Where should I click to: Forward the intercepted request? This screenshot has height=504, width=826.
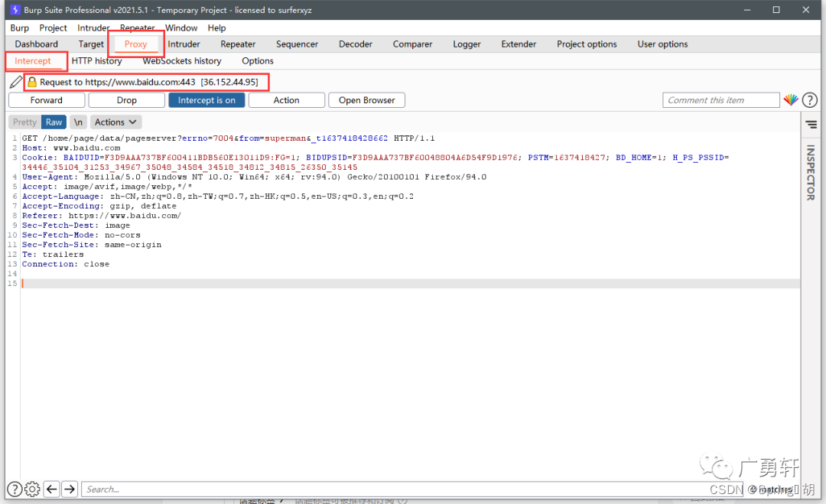47,100
